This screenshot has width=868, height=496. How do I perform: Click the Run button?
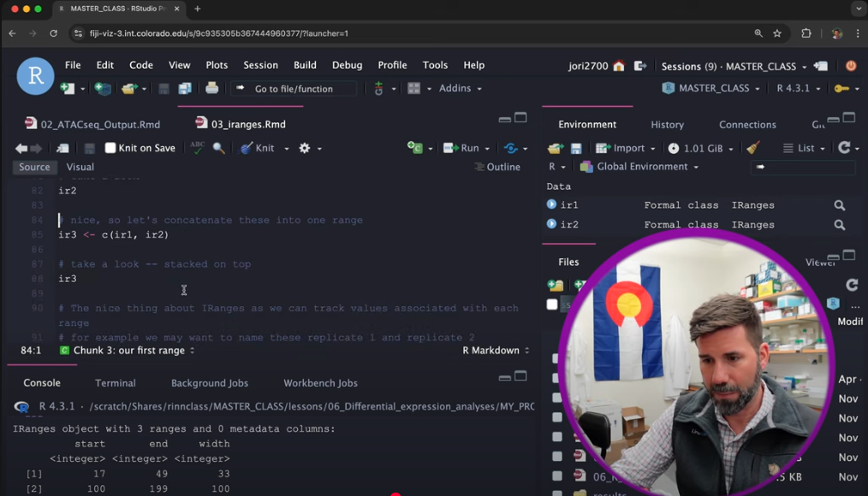click(x=463, y=148)
